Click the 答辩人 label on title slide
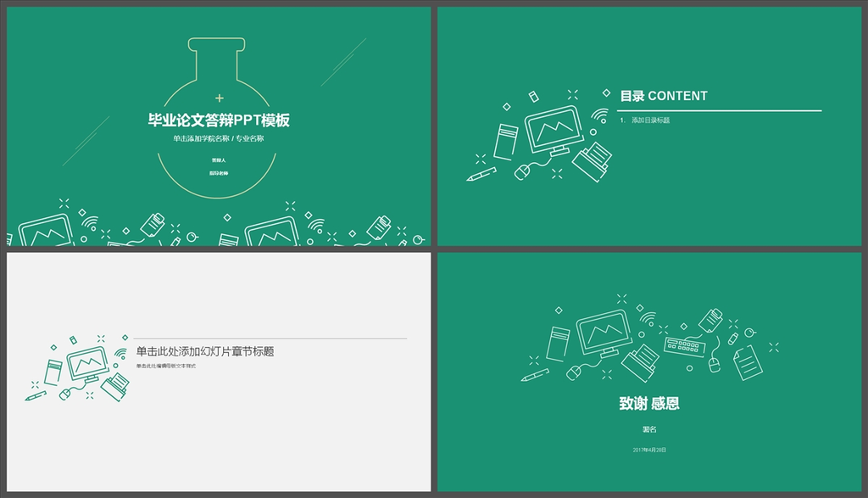 (219, 160)
